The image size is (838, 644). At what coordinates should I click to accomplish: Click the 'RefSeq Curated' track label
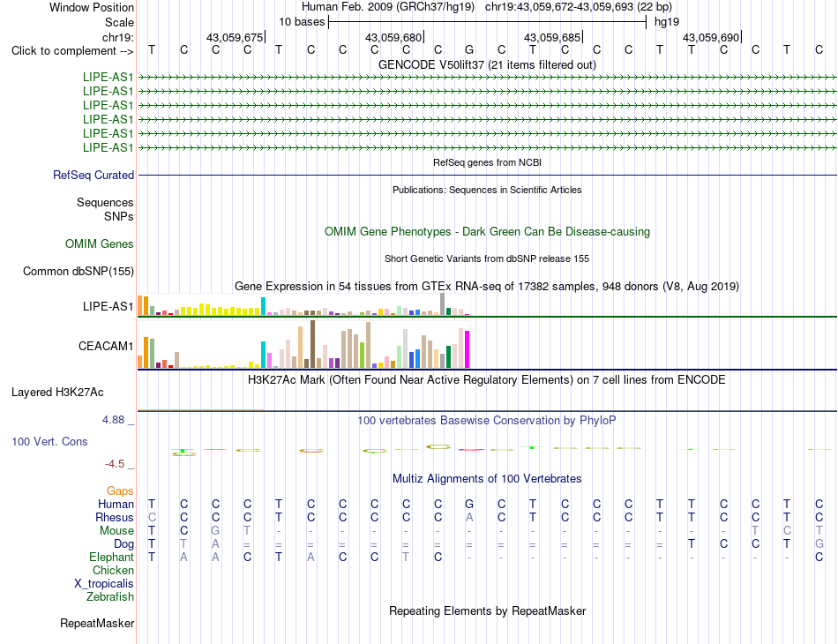click(94, 176)
